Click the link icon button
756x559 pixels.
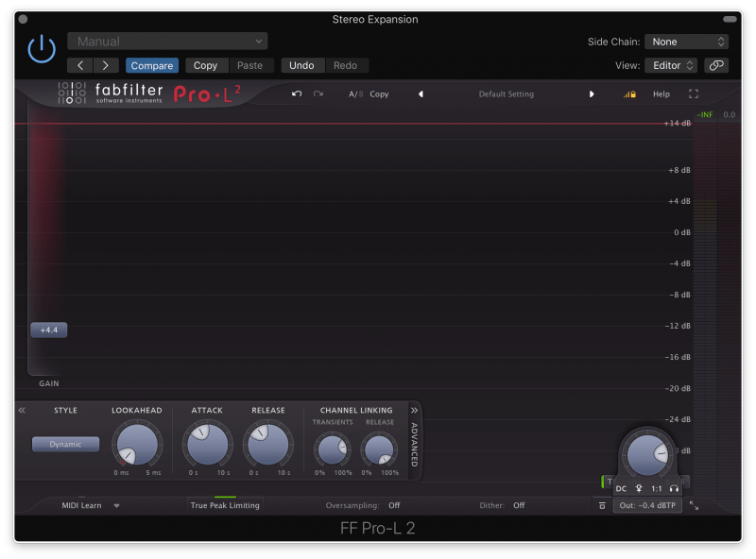point(716,65)
